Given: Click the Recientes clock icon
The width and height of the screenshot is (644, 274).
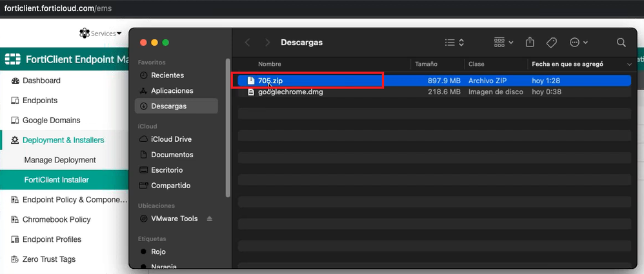Looking at the screenshot, I should [143, 75].
